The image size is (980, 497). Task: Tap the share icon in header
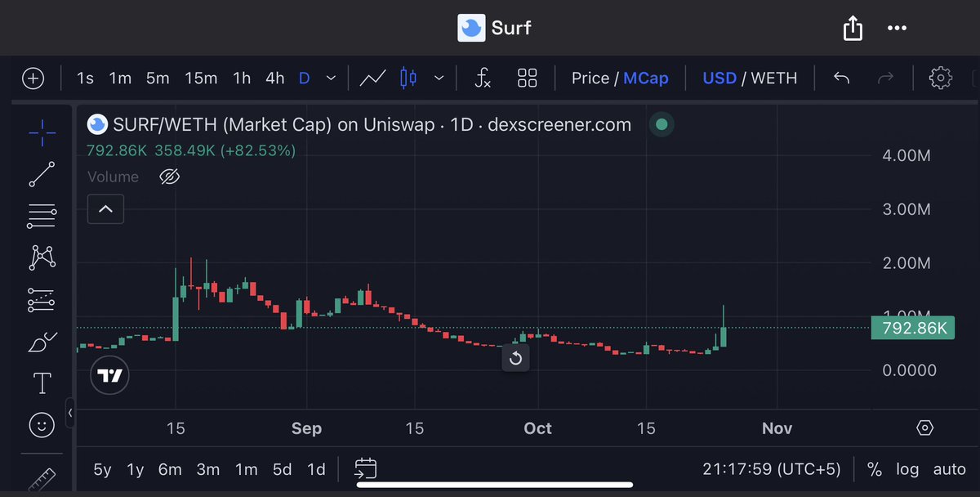coord(852,29)
